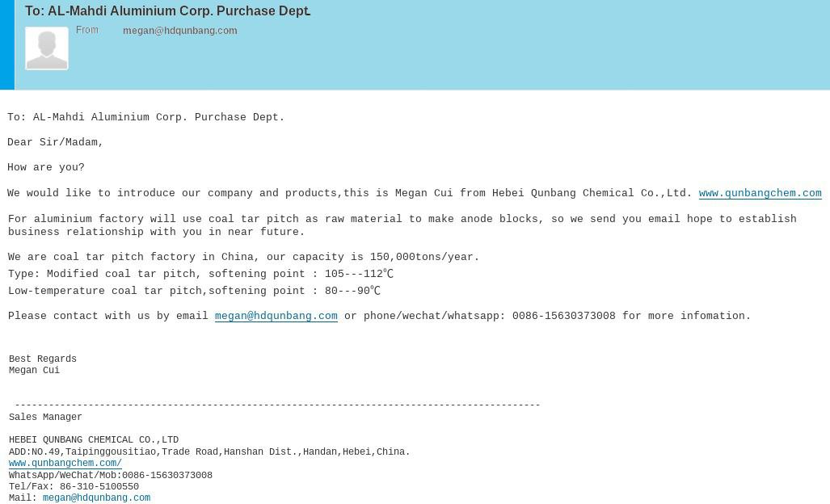This screenshot has height=504, width=830.
Task: Click the Mail megan@hdqunbang.com signature link
Action: coord(96,498)
